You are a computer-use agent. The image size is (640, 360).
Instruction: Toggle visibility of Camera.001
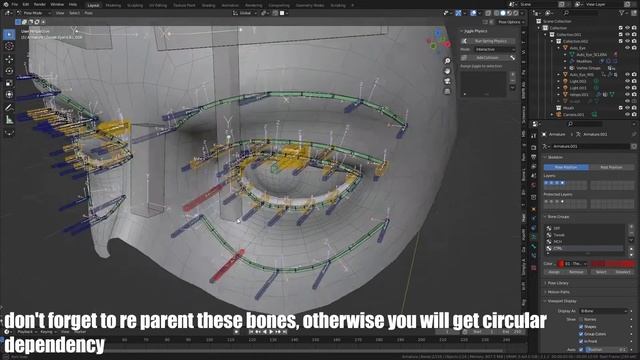point(627,115)
